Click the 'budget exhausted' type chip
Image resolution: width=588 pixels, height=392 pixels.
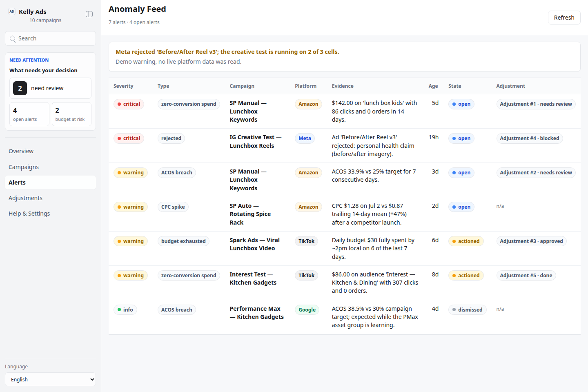pos(183,241)
